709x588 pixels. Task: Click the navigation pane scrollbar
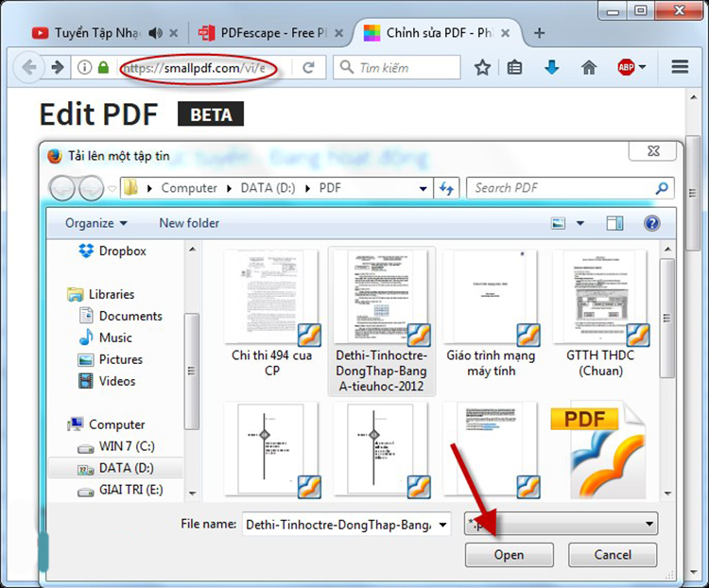point(192,371)
